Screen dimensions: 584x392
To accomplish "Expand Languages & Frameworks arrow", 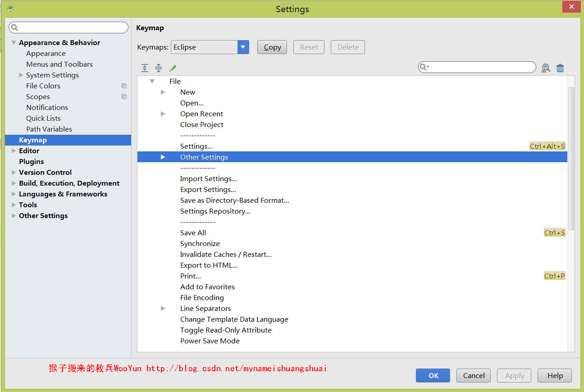I will [x=14, y=194].
